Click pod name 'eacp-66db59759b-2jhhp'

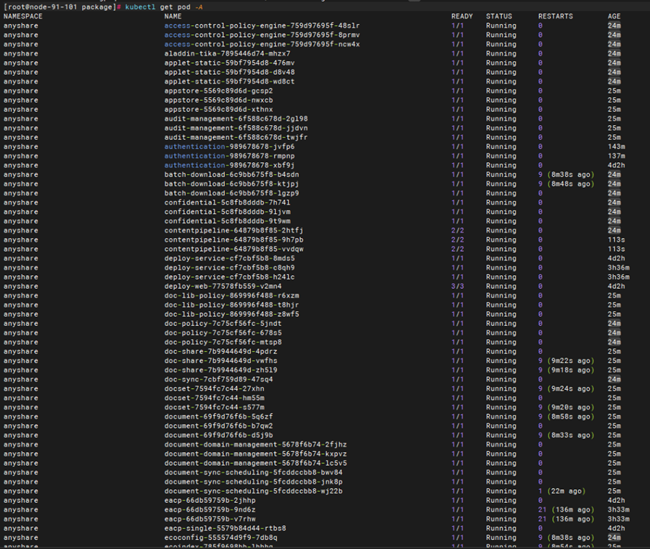click(210, 500)
